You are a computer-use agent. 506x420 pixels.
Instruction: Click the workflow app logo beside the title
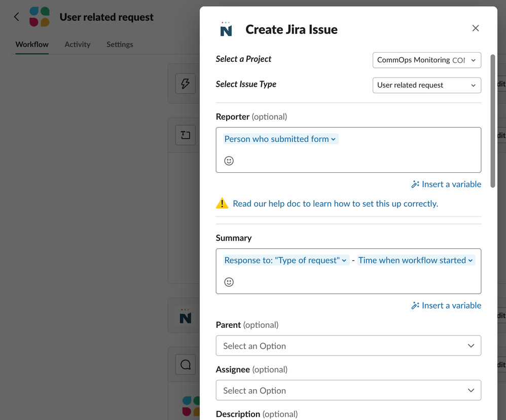coord(40,17)
